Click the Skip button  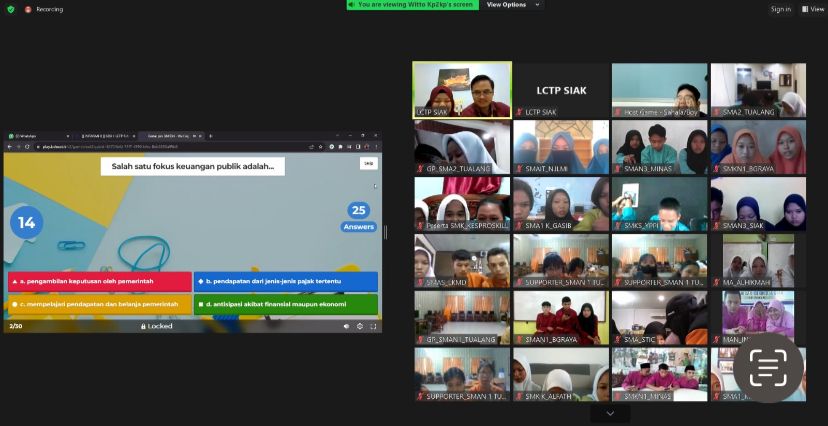coord(368,163)
